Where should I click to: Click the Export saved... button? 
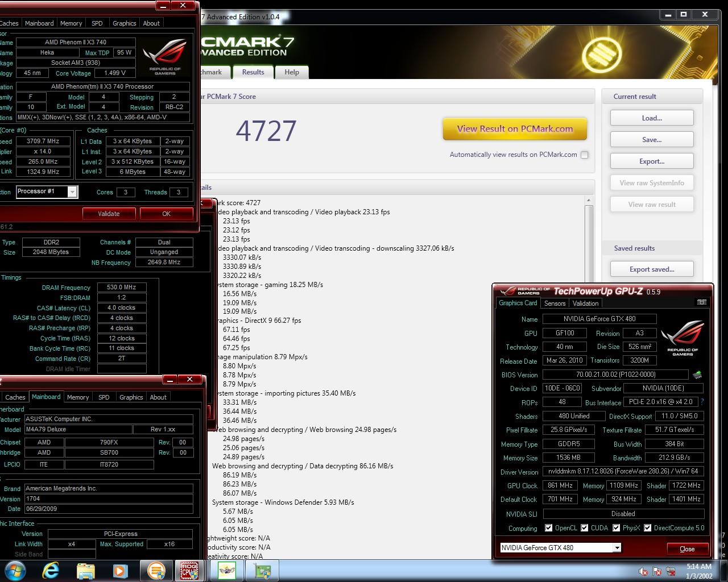coord(652,269)
